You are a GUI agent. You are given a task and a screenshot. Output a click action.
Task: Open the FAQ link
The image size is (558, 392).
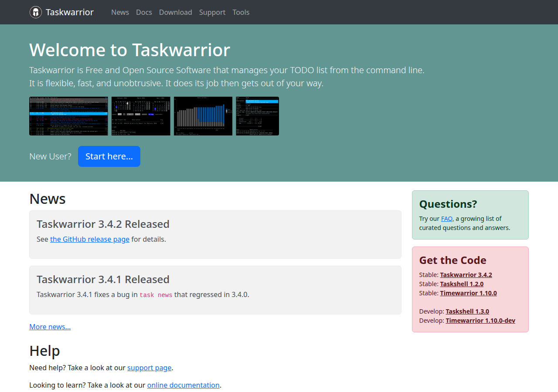(447, 219)
